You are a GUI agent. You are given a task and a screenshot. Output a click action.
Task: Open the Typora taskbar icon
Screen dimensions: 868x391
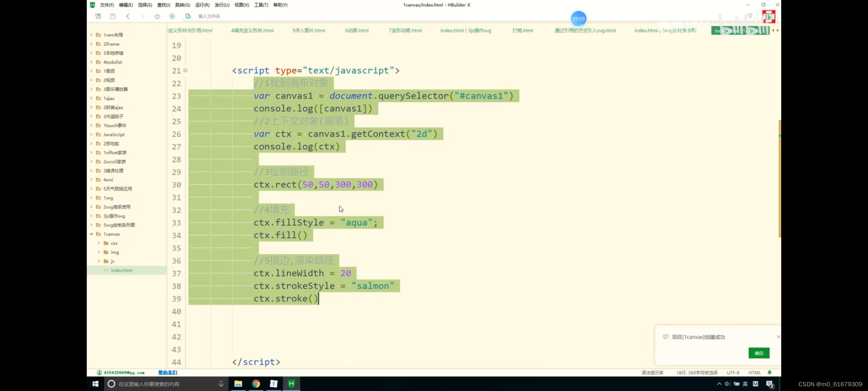[x=274, y=384]
